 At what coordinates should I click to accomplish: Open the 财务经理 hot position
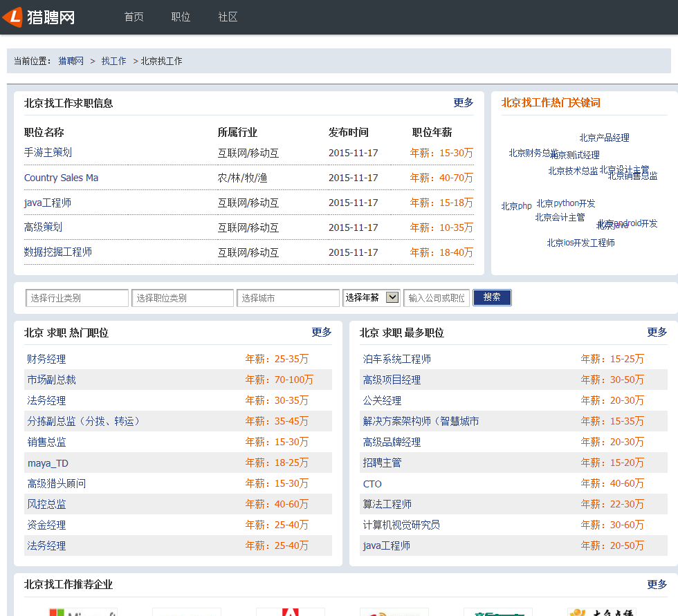click(47, 359)
